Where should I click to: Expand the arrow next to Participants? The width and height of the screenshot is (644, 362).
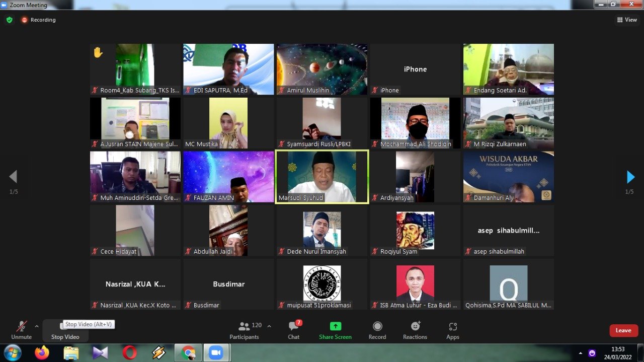[x=269, y=326]
